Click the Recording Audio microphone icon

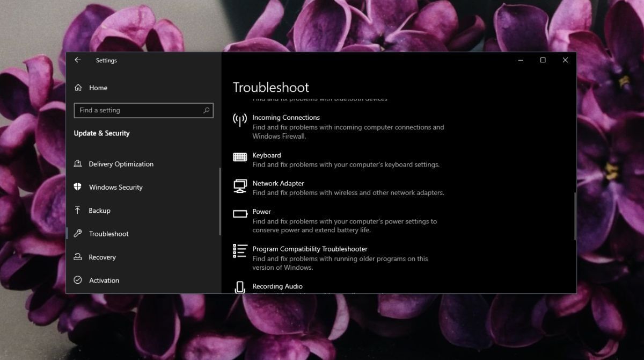point(239,288)
